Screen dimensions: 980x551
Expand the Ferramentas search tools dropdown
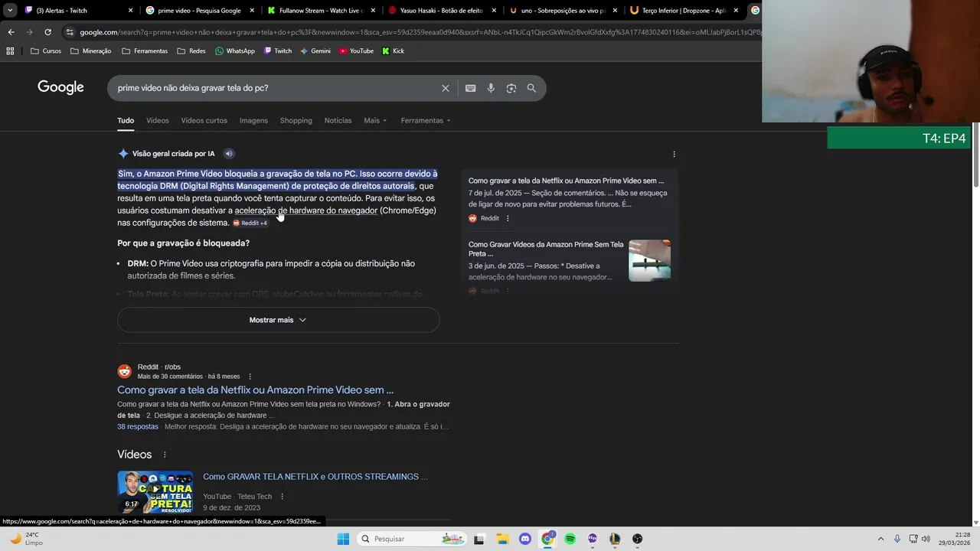[426, 120]
